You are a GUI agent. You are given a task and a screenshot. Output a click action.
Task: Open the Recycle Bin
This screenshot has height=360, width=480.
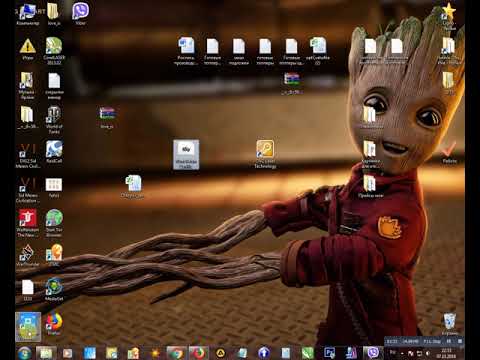click(450, 323)
